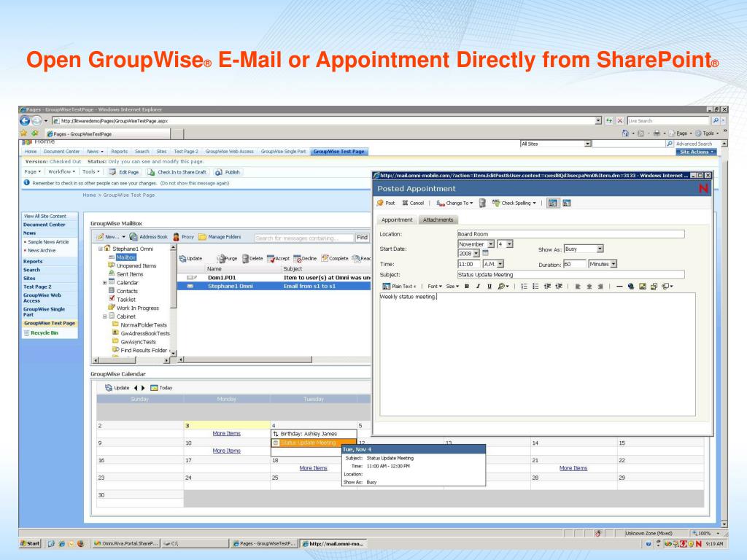Open Recycle Bin in left sidebar
The width and height of the screenshot is (747, 560).
coord(44,332)
